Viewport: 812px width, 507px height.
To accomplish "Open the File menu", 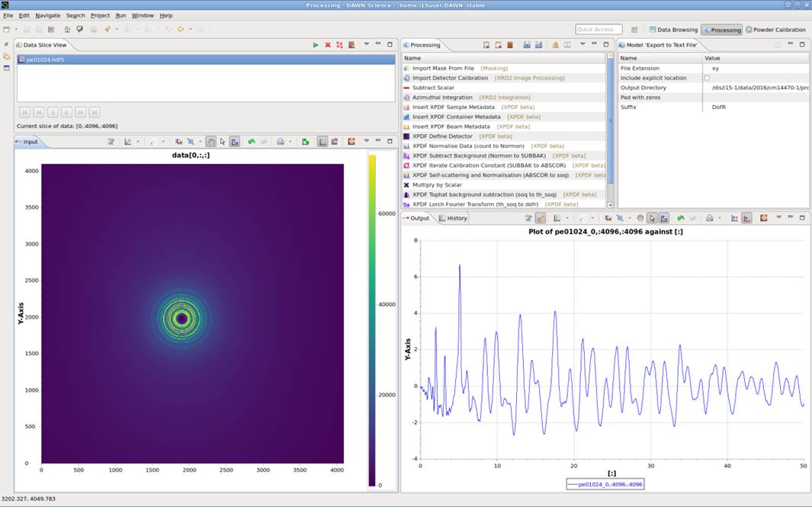I will pyautogui.click(x=8, y=15).
